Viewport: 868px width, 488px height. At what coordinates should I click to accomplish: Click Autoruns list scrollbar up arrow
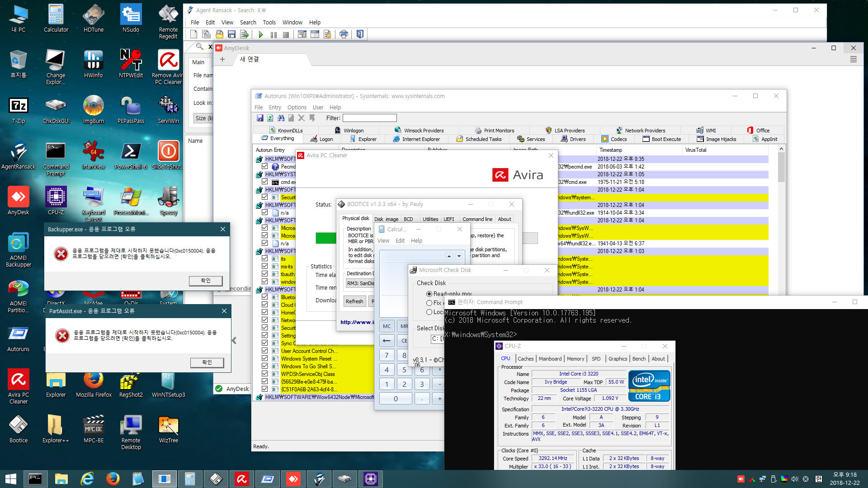781,149
